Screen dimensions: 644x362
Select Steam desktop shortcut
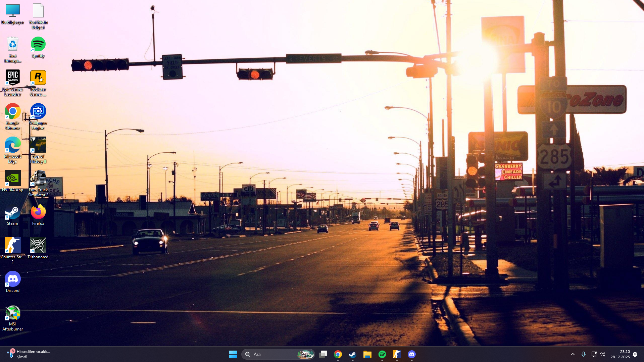point(12,215)
